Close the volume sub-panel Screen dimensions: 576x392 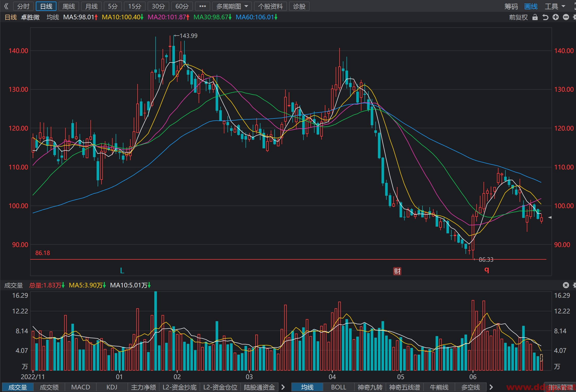point(566,285)
